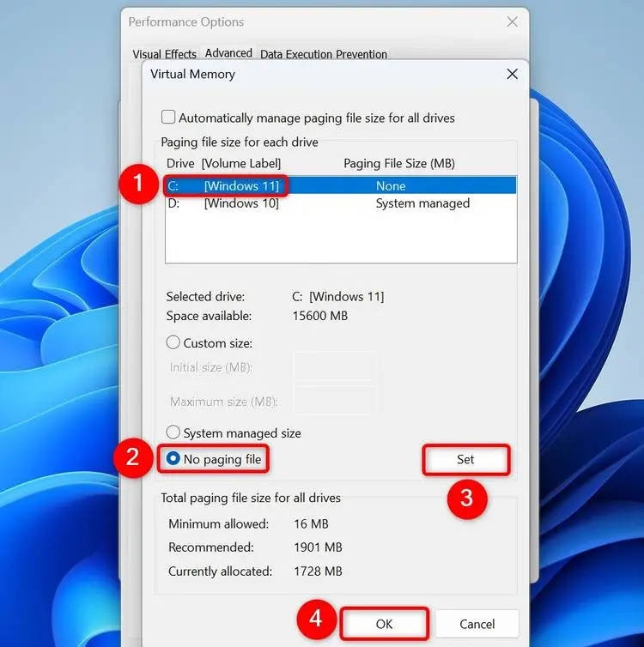Switch to the Advanced tab

pos(228,53)
